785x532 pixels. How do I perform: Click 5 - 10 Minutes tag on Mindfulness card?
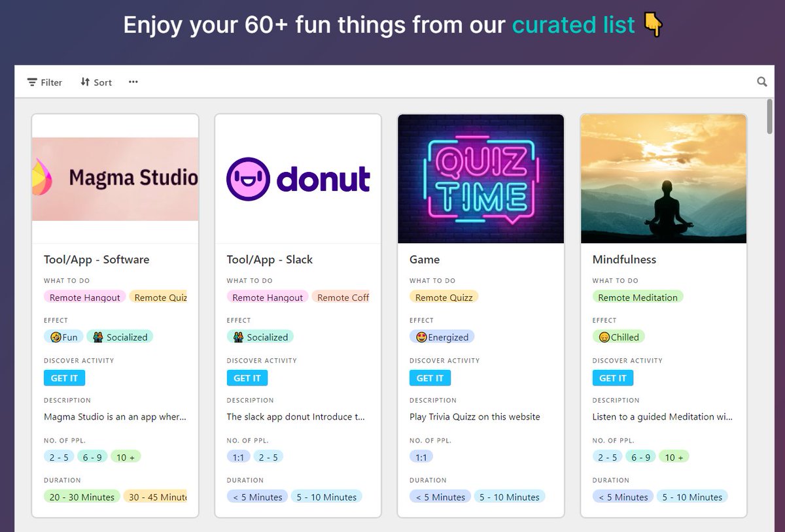click(692, 497)
